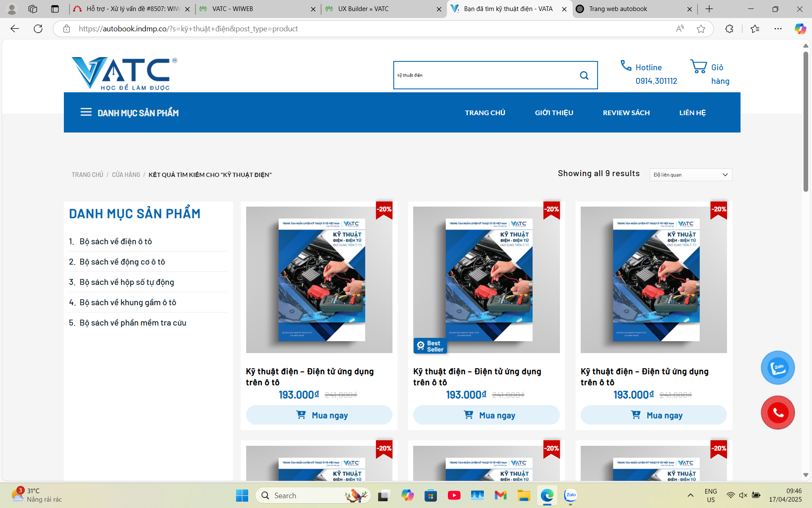The width and height of the screenshot is (812, 508).
Task: Click the Read aloud icon in address bar
Action: pos(680,29)
